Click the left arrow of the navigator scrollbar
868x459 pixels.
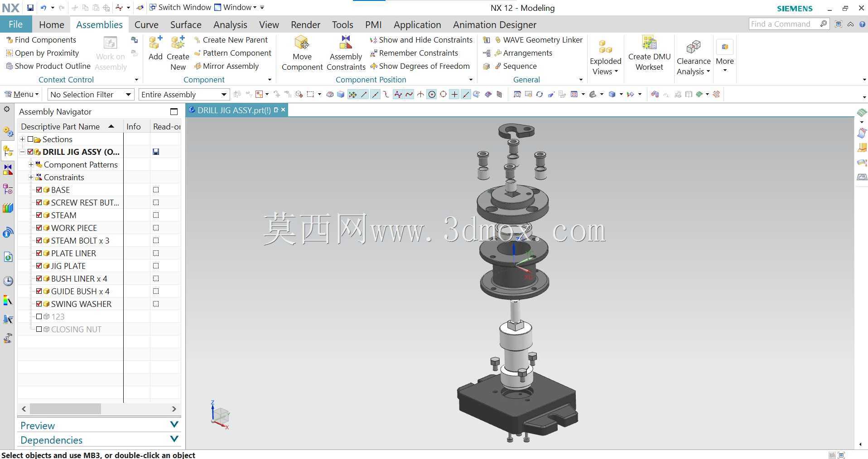coord(24,409)
